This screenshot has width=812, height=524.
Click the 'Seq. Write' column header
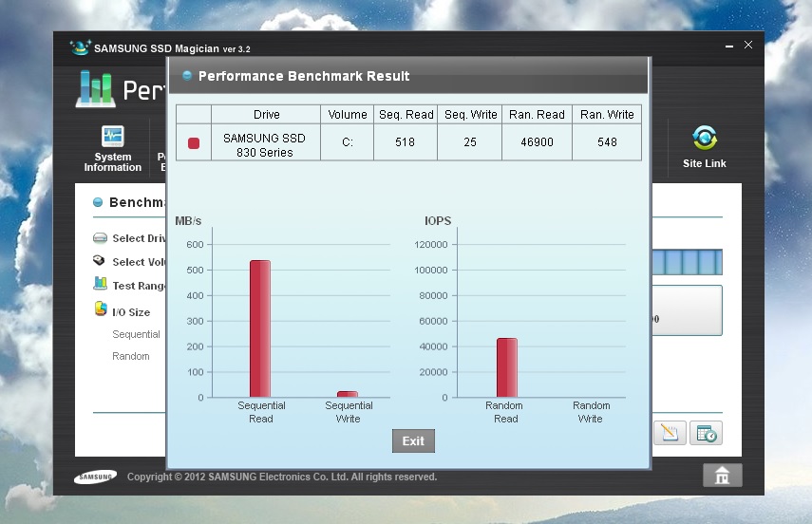coord(470,115)
